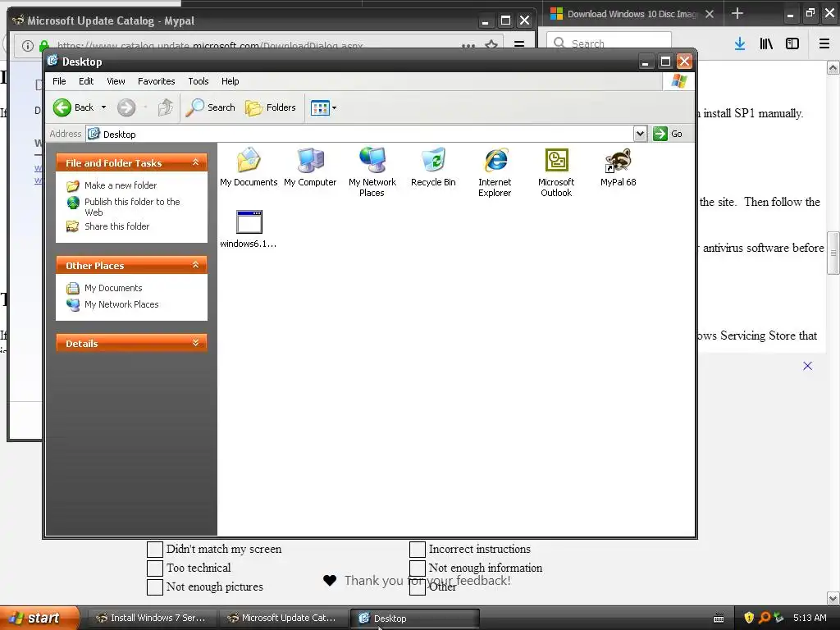Click the browser Search field
Viewport: 840px width, 630px height.
point(609,43)
